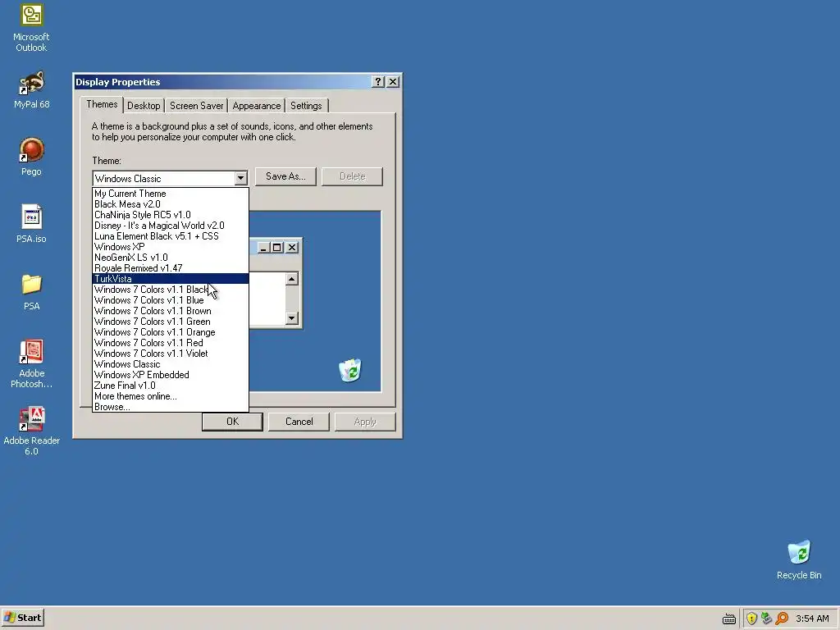The image size is (840, 630).
Task: Click the taskbar clock showing 3:54 AM
Action: coord(812,619)
